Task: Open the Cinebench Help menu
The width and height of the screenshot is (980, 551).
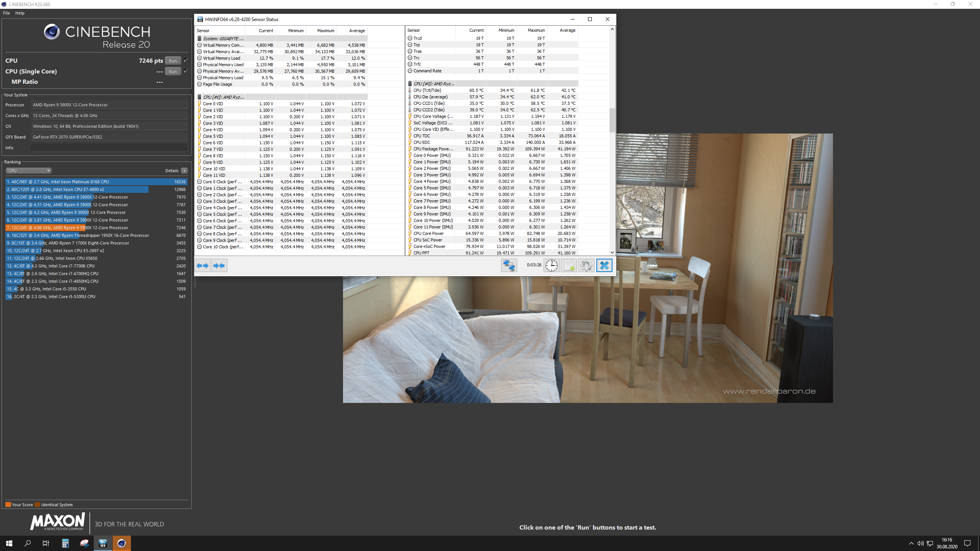Action: click(20, 13)
